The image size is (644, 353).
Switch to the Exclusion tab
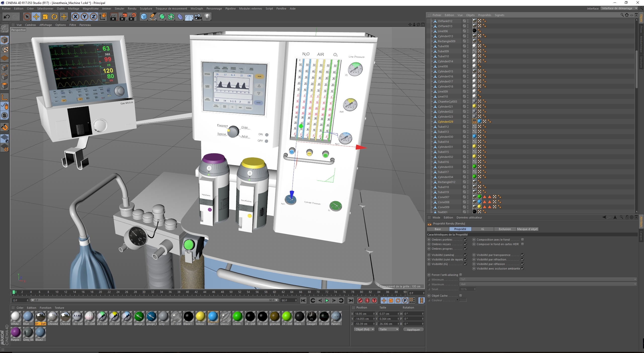(x=505, y=229)
